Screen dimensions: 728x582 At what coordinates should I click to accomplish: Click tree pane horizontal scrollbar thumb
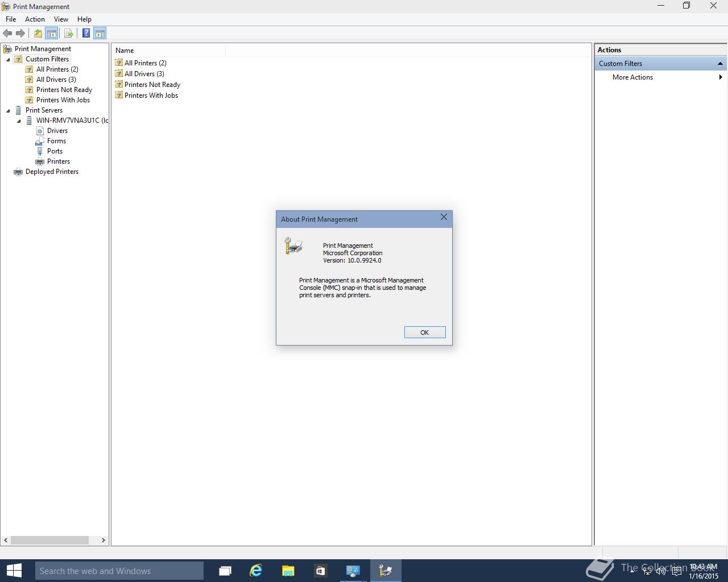[49, 540]
